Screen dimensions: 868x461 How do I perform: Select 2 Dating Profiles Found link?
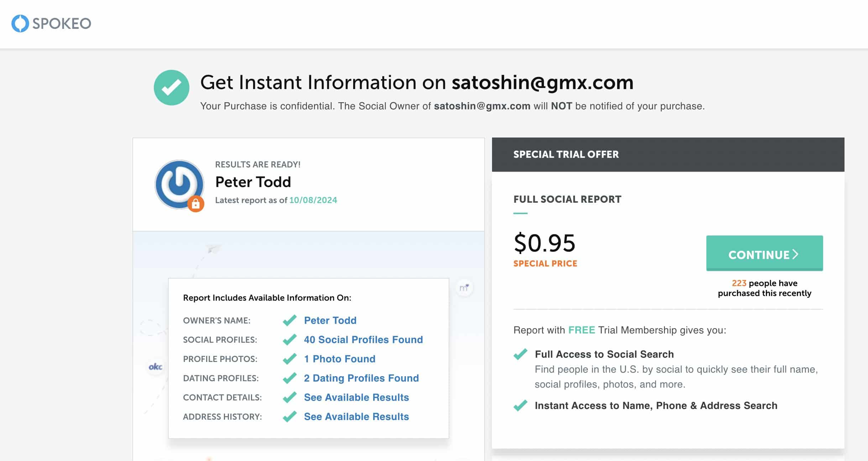coord(361,378)
